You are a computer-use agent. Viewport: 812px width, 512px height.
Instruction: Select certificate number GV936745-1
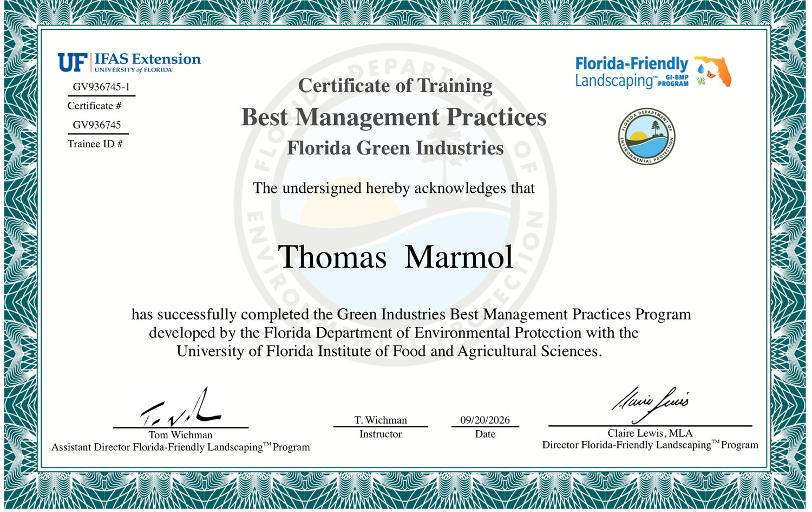click(x=101, y=87)
